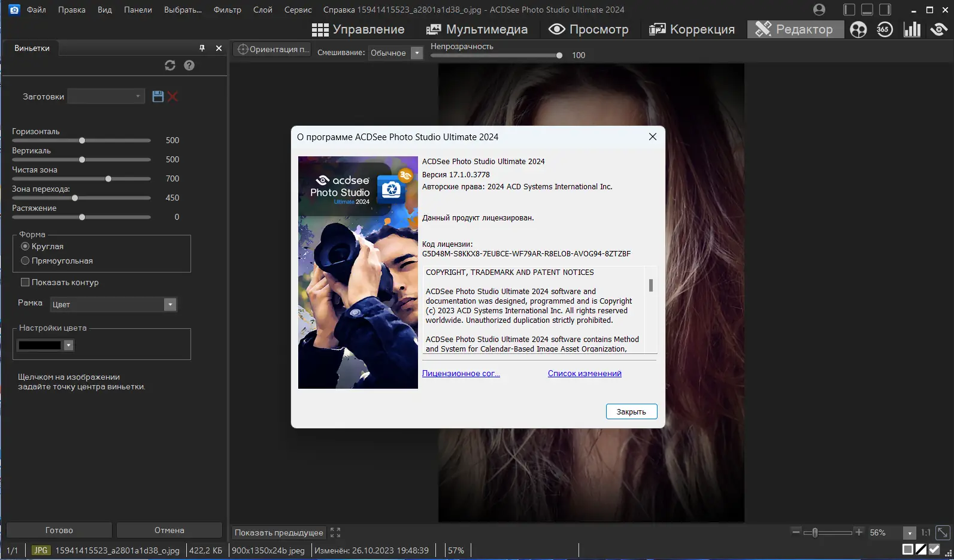Switch to Просмотр mode
Image resolution: width=954 pixels, height=560 pixels.
(589, 29)
